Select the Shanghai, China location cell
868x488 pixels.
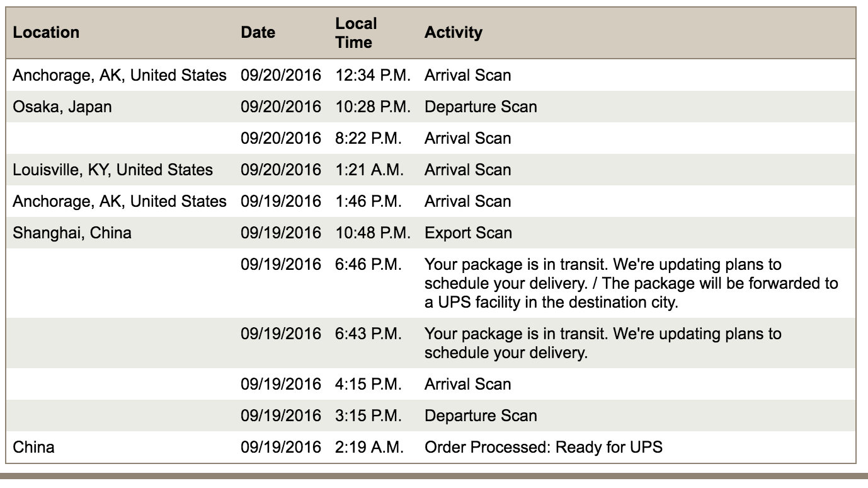pos(72,233)
